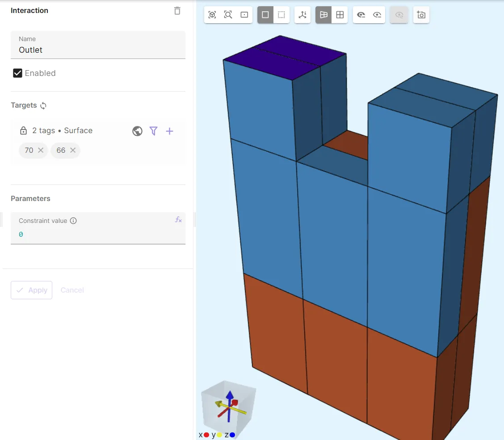504x440 pixels.
Task: Delete the Outlet interaction with trash icon
Action: tap(177, 11)
